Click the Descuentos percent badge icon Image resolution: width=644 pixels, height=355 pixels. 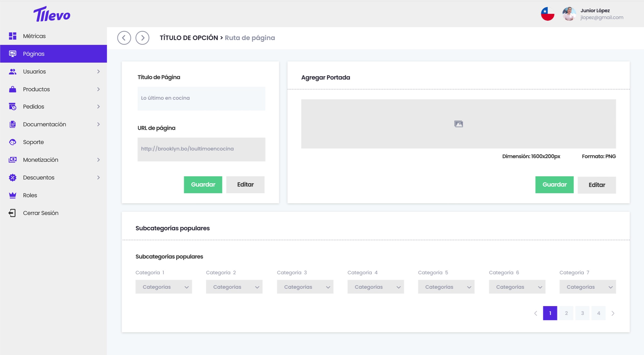point(13,177)
